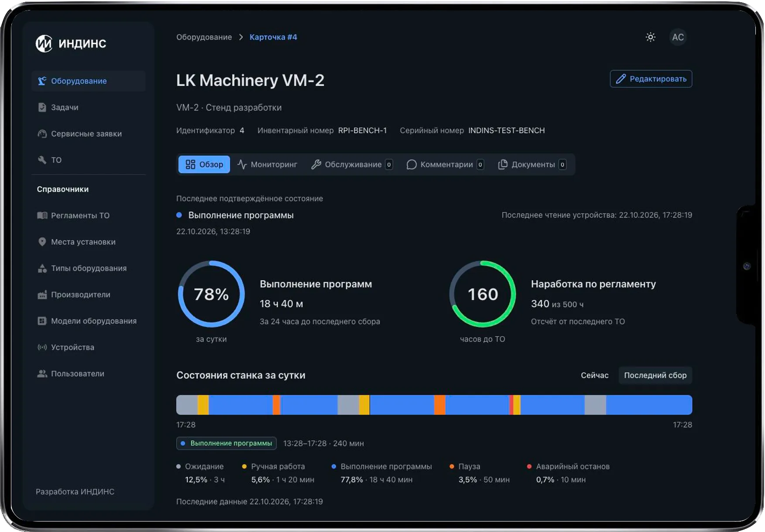Click the Устройства signal icon
765x532 pixels.
pyautogui.click(x=42, y=347)
